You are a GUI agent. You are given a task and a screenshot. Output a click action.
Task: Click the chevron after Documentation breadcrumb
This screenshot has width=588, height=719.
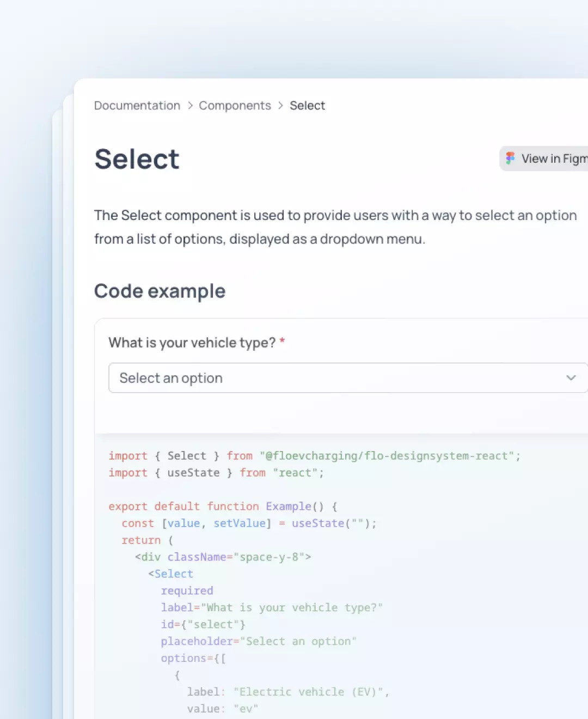(x=190, y=106)
